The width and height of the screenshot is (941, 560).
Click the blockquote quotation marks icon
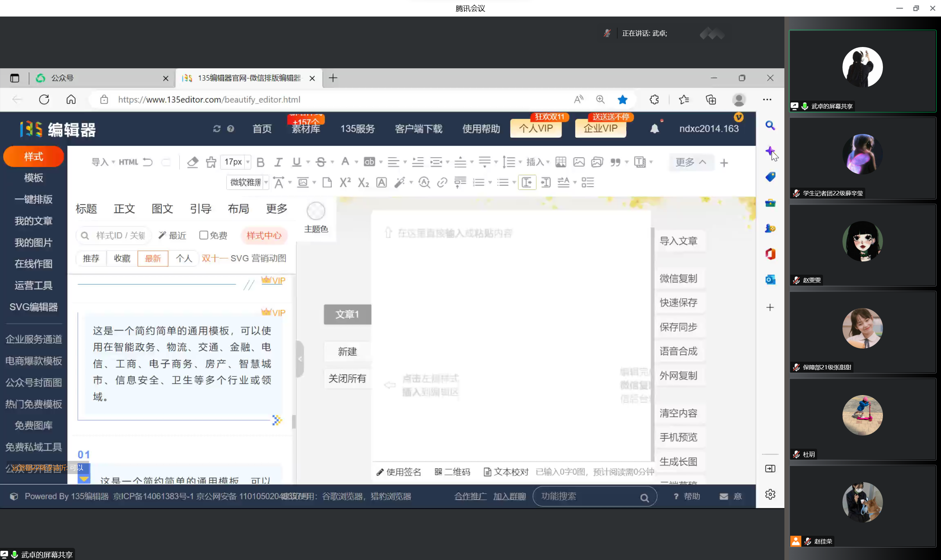[x=615, y=162]
